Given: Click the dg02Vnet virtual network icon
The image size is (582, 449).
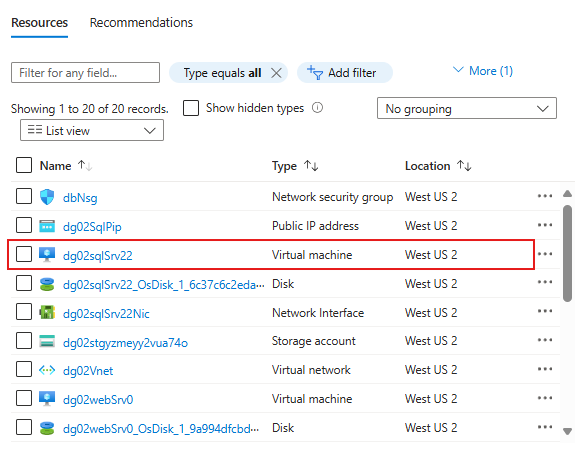Looking at the screenshot, I should click(47, 370).
